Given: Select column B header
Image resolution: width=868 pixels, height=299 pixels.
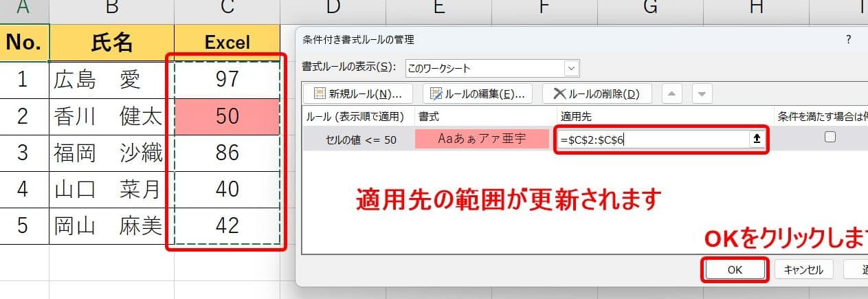Looking at the screenshot, I should tap(111, 9).
